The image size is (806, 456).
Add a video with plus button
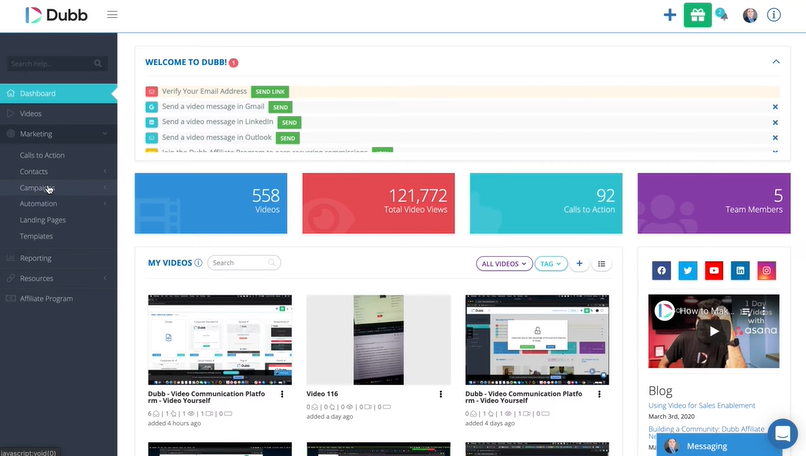(579, 264)
